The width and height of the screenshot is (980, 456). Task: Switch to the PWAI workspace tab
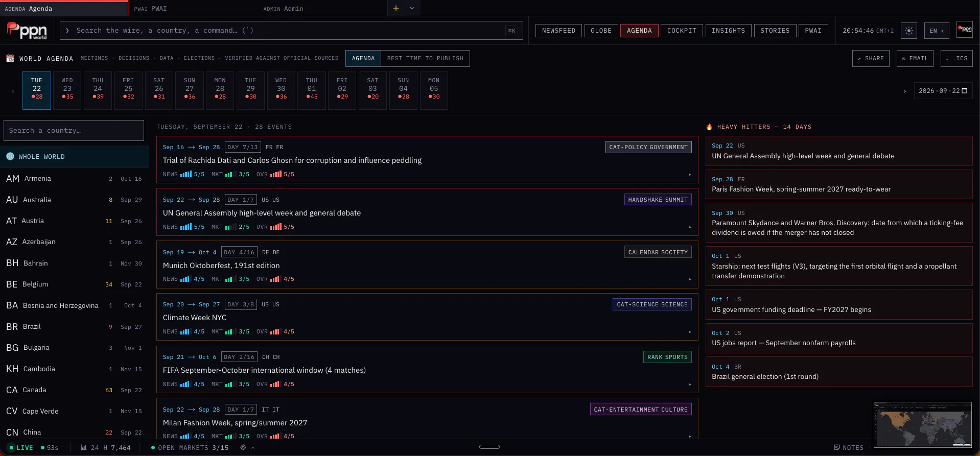pos(193,8)
